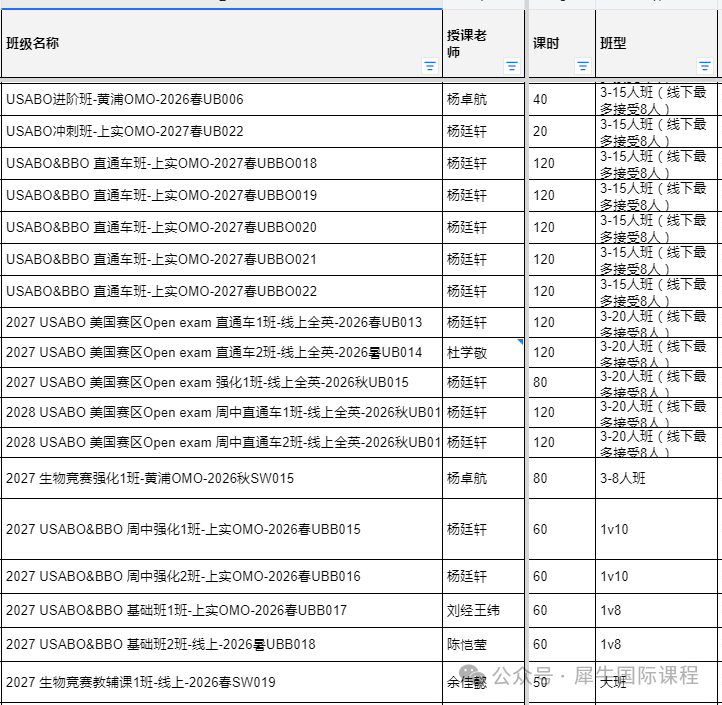This screenshot has height=705, width=722.
Task: Select cell USABO进阶班-黄浦OMO-2026春UB006
Action: (222, 99)
